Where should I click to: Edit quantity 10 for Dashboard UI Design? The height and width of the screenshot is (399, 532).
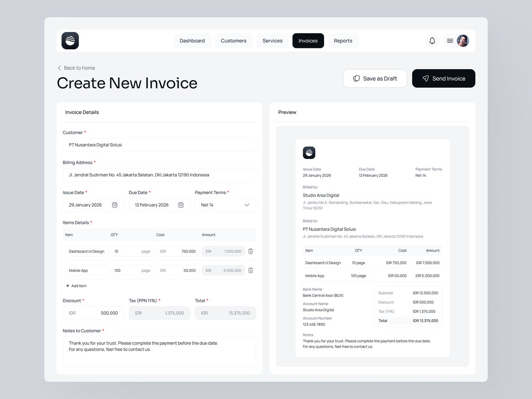click(133, 251)
